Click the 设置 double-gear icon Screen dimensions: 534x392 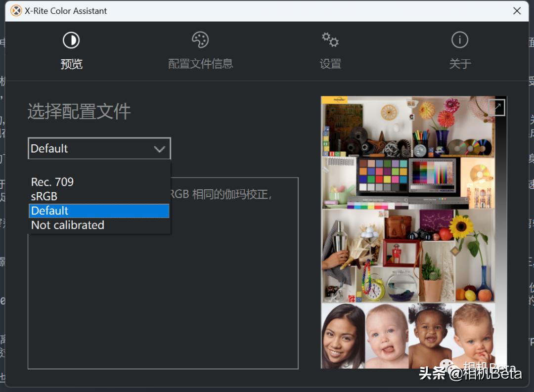[330, 40]
